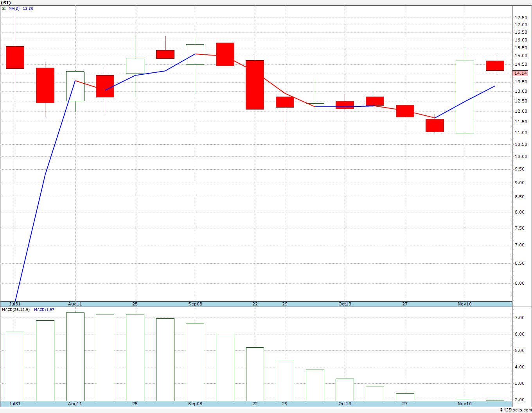Click Nov10 on the MACD panel date axis
The image size is (532, 413).
(465, 404)
